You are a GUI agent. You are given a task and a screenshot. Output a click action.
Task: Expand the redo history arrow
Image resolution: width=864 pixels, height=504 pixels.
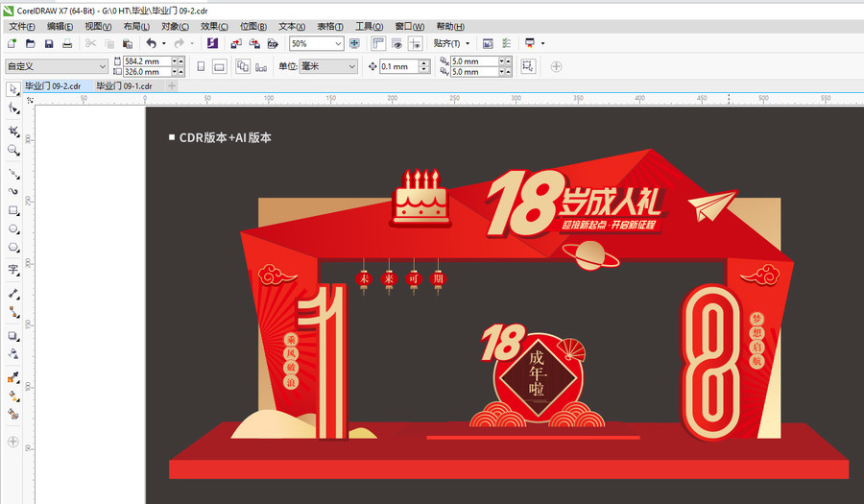pyautogui.click(x=192, y=43)
